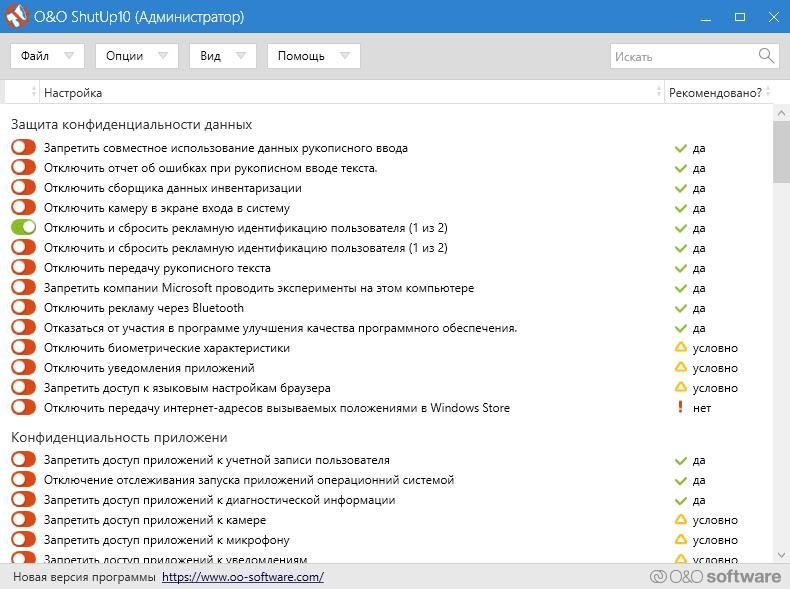The image size is (790, 589).
Task: Open the oo-software.com link
Action: point(243,577)
